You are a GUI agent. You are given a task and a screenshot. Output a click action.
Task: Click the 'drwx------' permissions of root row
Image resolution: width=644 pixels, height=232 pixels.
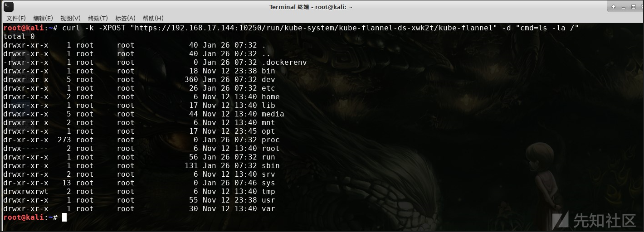[x=26, y=149]
